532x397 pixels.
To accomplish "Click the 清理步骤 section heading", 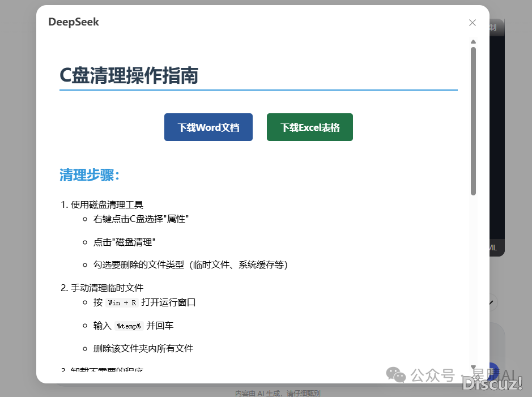I will click(x=89, y=175).
